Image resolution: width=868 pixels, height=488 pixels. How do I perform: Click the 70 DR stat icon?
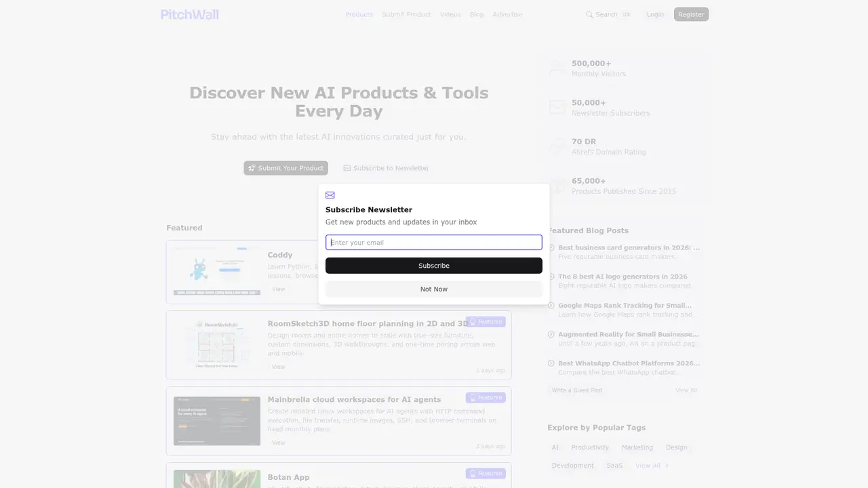point(557,146)
